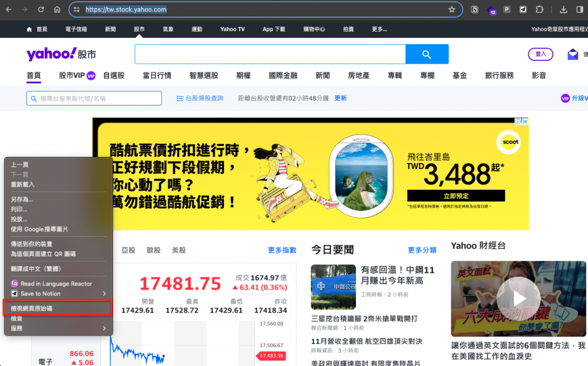The height and width of the screenshot is (366, 588).
Task: Switch to the 銀行服務 tab
Action: 499,75
